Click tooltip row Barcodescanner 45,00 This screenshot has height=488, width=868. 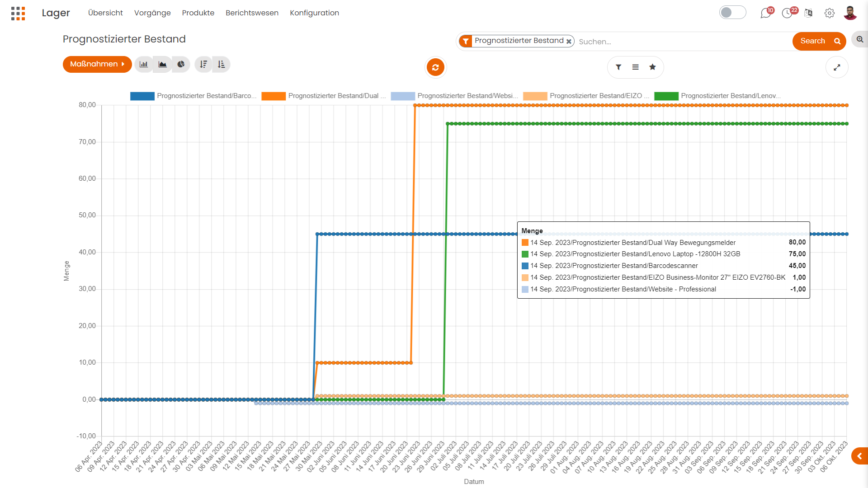[x=663, y=266]
